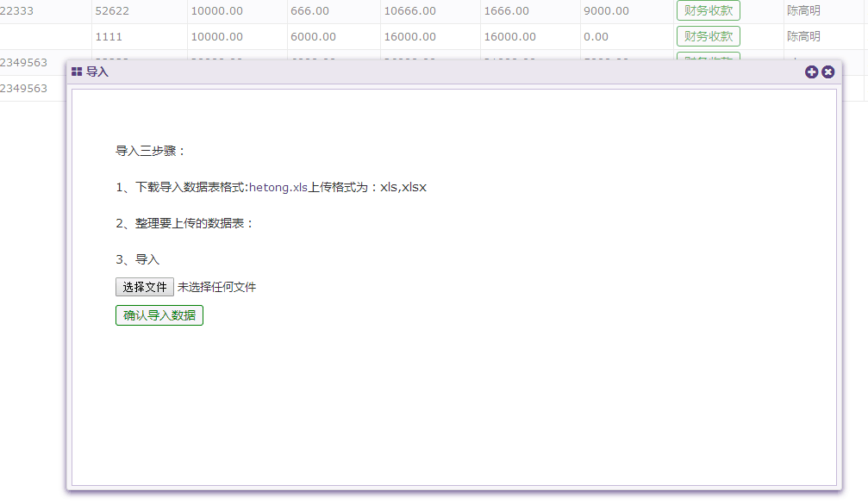Click the 666.00 cell in first row
Image resolution: width=868 pixels, height=504 pixels.
[310, 11]
